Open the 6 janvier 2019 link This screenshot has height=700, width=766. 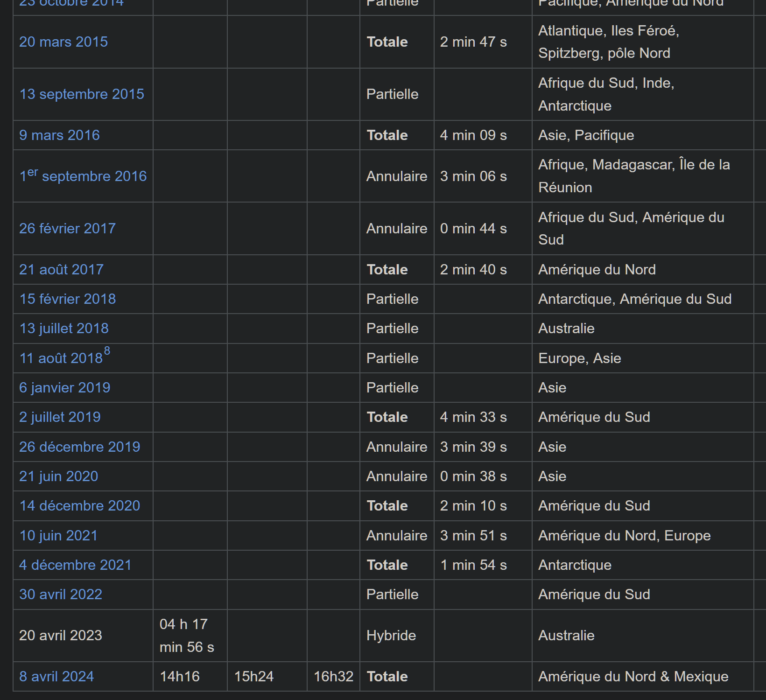pos(64,388)
